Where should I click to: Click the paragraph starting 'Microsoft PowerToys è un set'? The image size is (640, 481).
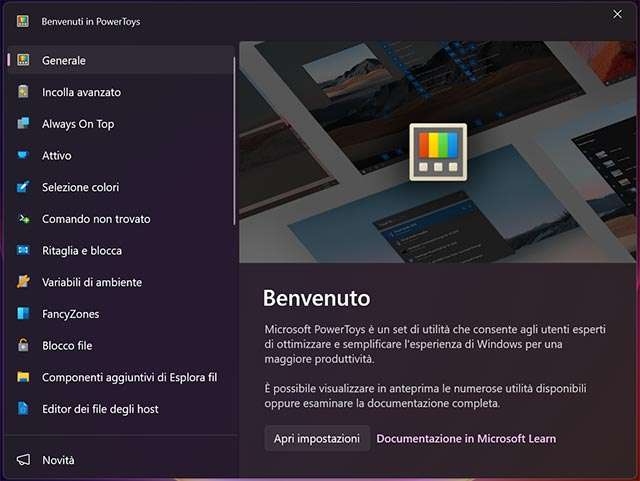(435, 344)
